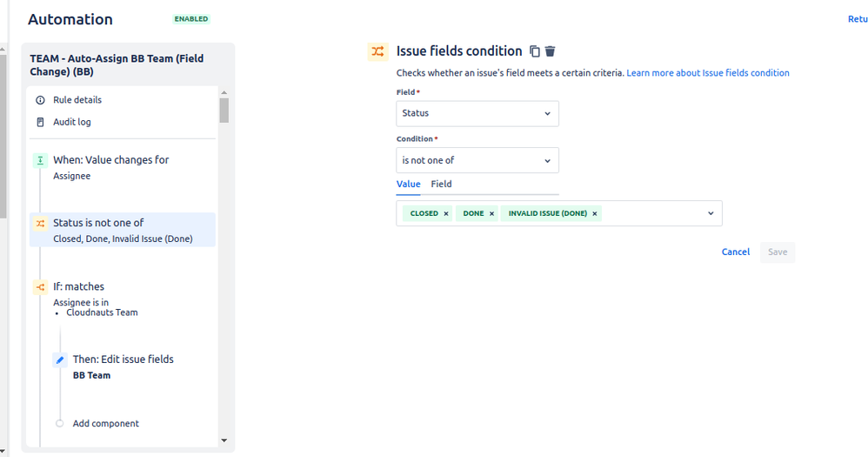Open the Field dropdown showing Status
The height and width of the screenshot is (457, 868).
(x=477, y=113)
